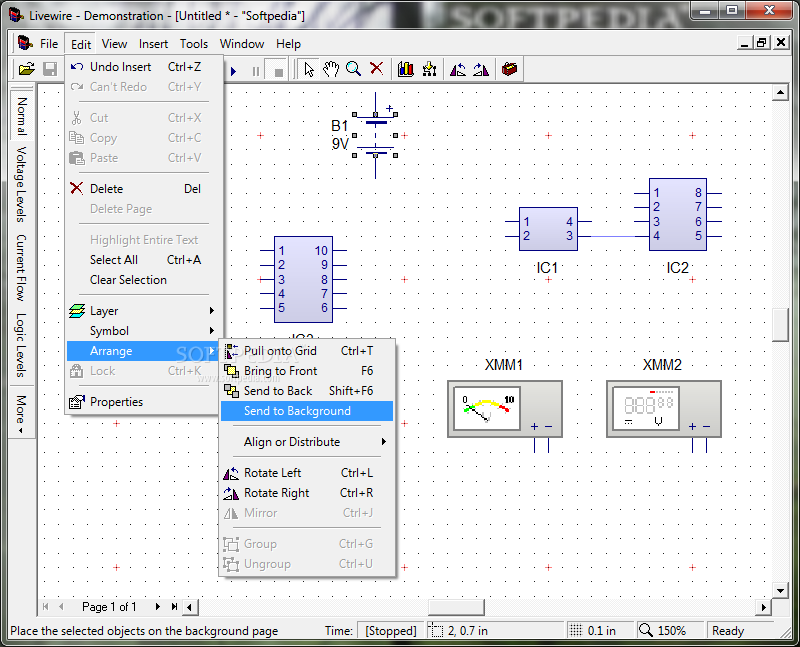Viewport: 800px width, 647px height.
Task: Click the vertical scrollbar thumb
Action: pyautogui.click(x=780, y=325)
